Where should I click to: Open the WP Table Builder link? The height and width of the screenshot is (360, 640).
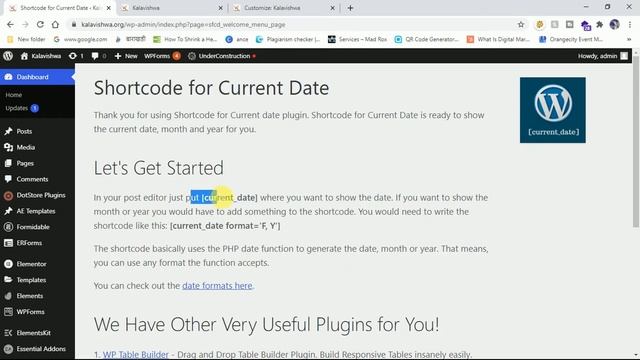click(x=136, y=355)
